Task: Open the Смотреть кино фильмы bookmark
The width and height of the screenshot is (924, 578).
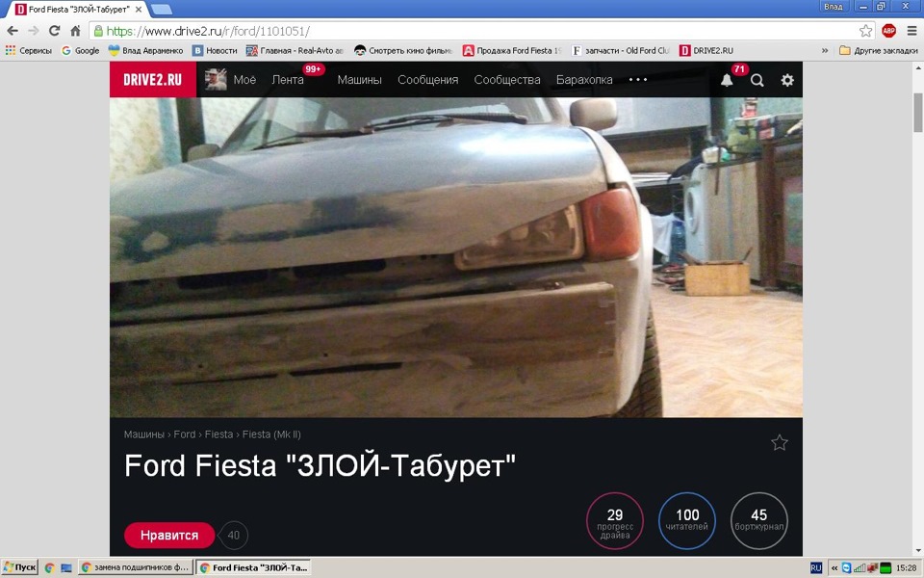Action: click(x=402, y=51)
